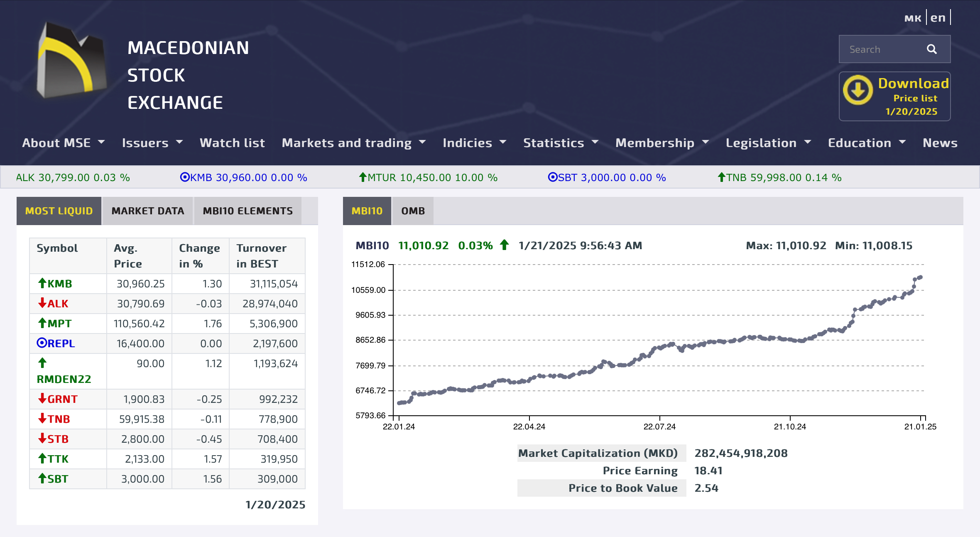
Task: Open the Markets and trading menu
Action: click(353, 143)
